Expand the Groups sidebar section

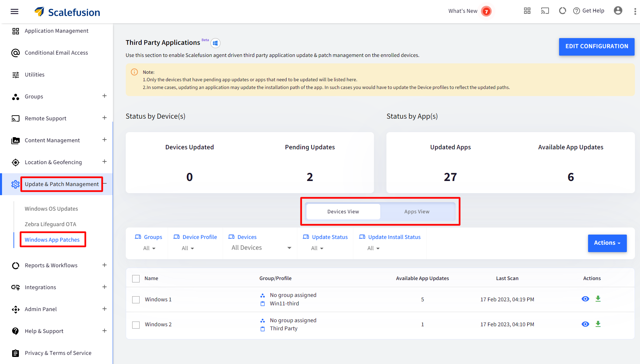[105, 96]
